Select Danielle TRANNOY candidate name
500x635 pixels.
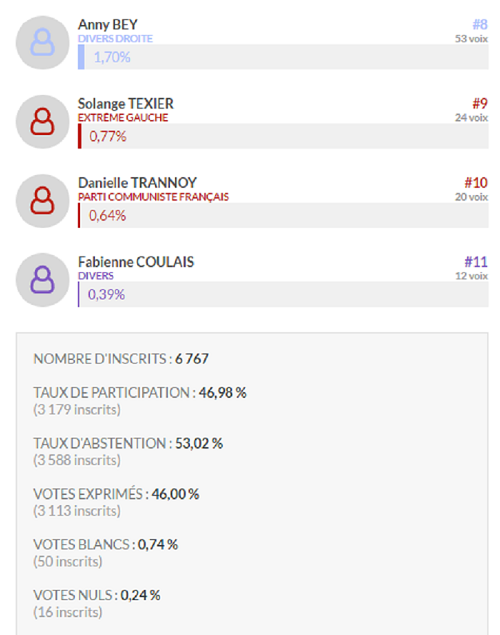click(x=137, y=183)
